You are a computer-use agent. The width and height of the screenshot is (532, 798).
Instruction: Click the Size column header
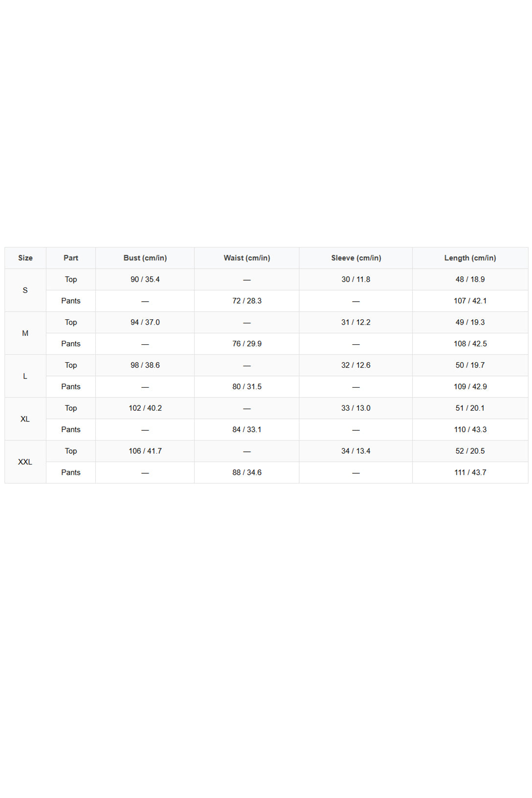(25, 258)
